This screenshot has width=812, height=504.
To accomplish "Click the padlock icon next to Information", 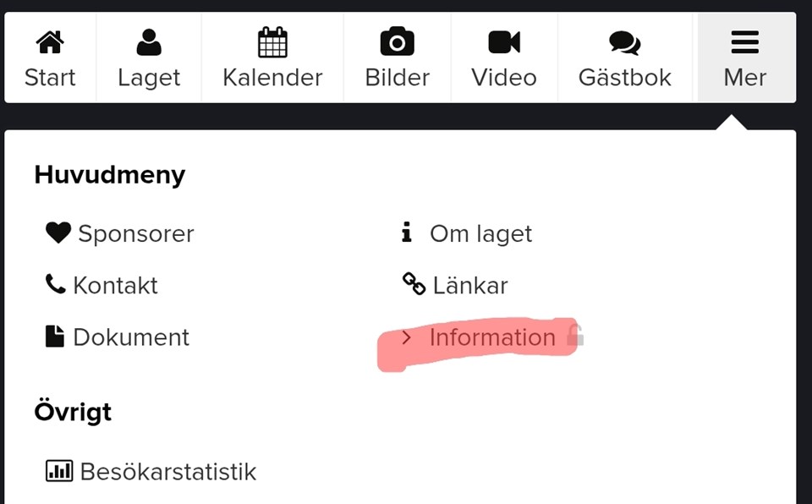I will [x=575, y=335].
